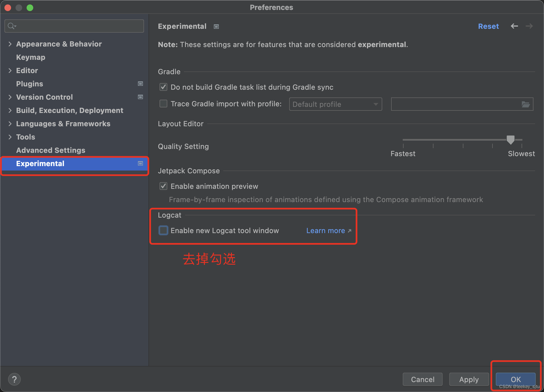The width and height of the screenshot is (544, 392).
Task: Click the icon next to Experimental page title
Action: click(216, 26)
